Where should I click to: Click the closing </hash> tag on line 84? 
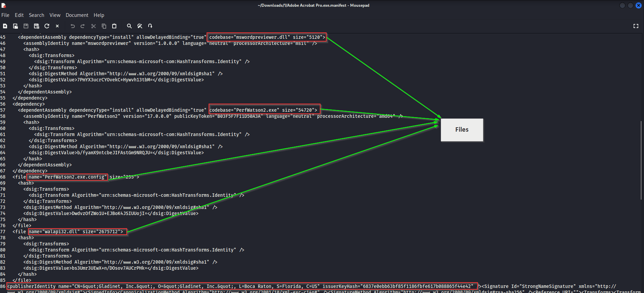pos(27,274)
